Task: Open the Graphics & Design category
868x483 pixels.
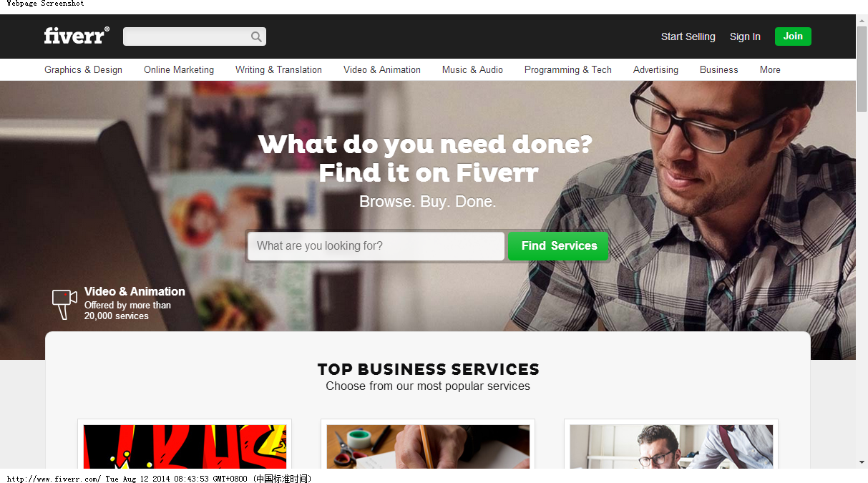Action: coord(83,69)
